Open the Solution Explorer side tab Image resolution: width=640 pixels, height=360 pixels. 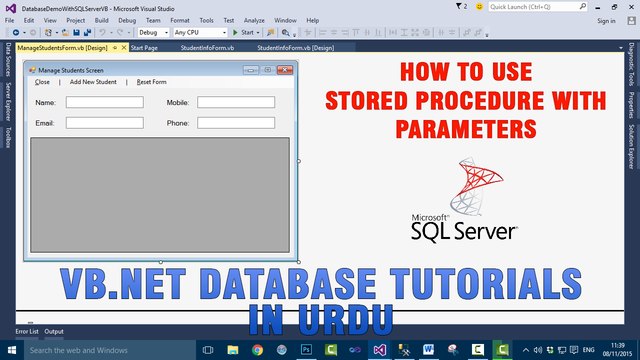(x=631, y=147)
